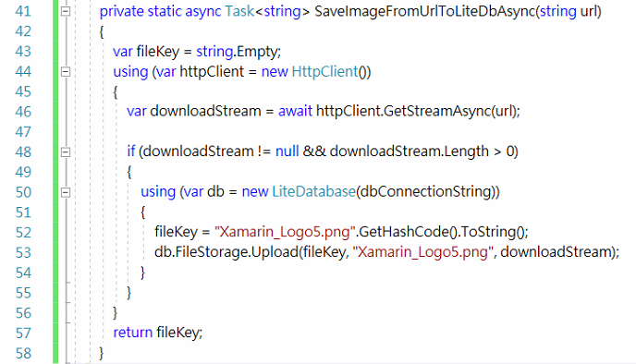
Task: Select the await keyword on line 46
Action: pyautogui.click(x=295, y=111)
